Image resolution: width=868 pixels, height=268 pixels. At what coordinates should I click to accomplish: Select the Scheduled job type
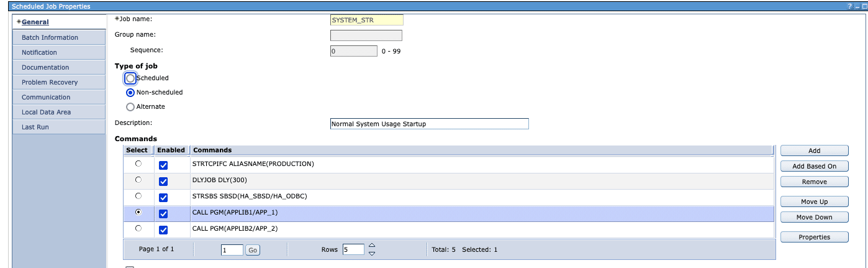click(x=130, y=78)
